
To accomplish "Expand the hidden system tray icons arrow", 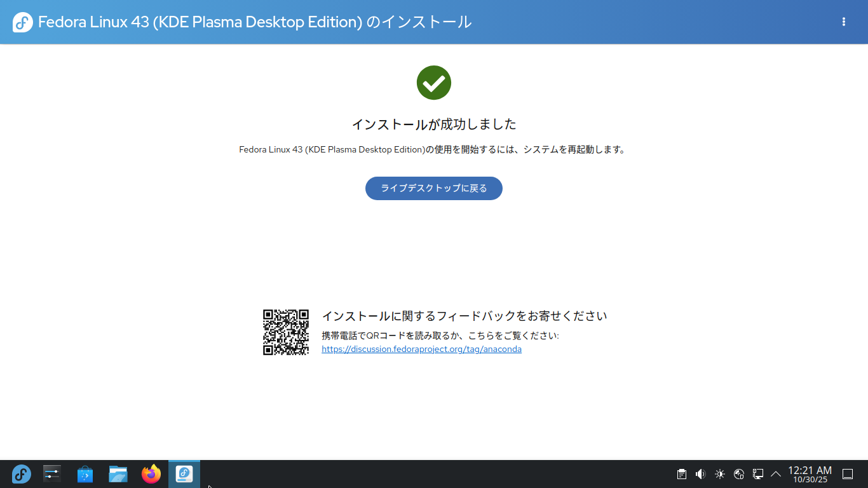I will click(x=776, y=474).
